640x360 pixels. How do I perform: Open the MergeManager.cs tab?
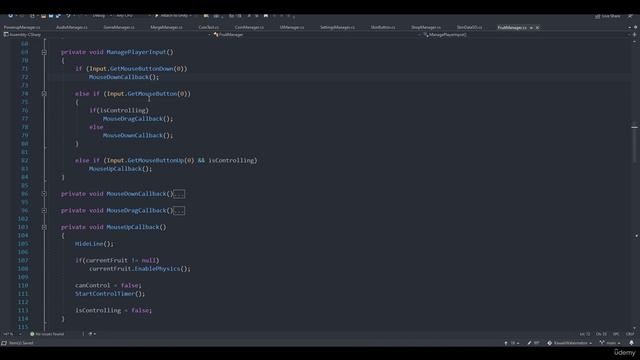coord(166,27)
